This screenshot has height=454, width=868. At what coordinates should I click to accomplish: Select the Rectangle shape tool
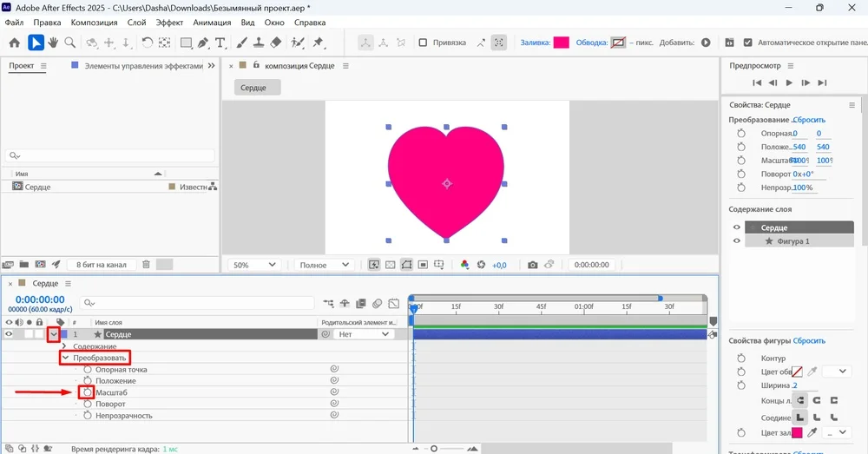coord(186,43)
